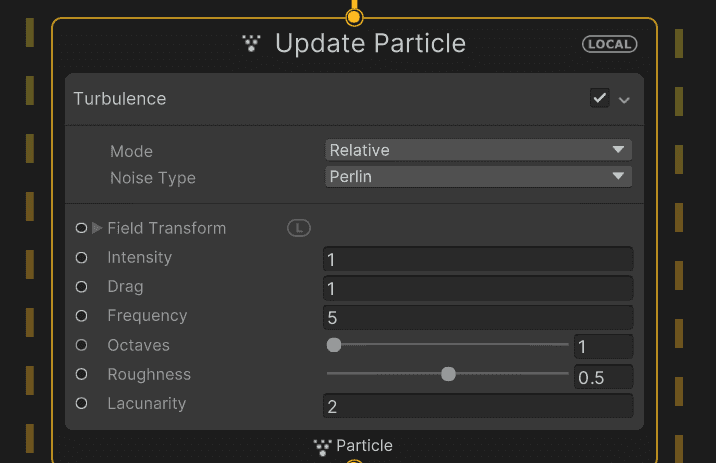
Task: Toggle the LOCAL space badge
Action: [x=609, y=44]
